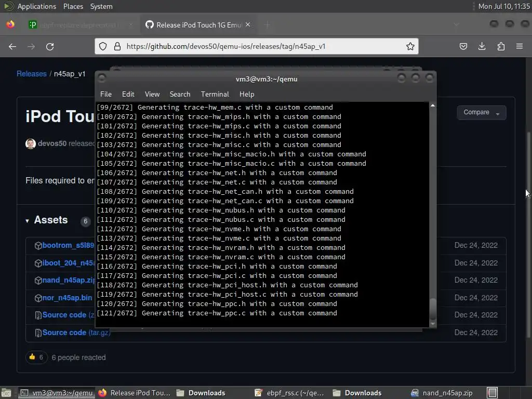Open the Firefox downloads panel
532x399 pixels.
pos(482,46)
